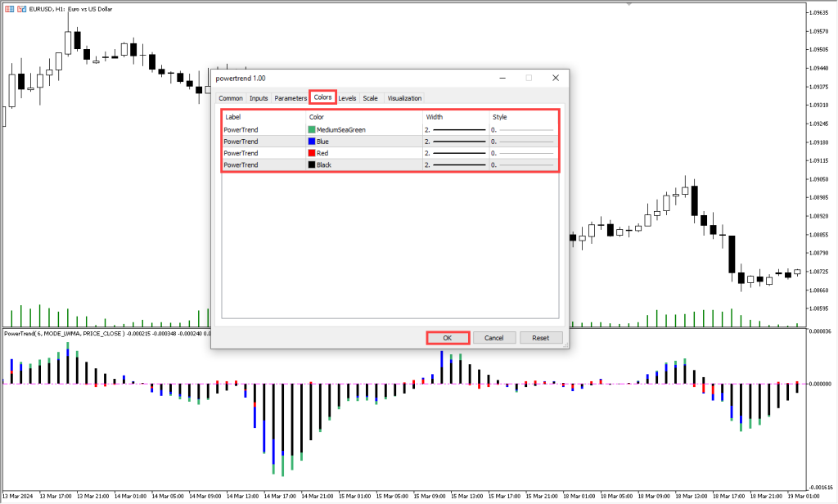Minimize the powertrend dialog window
The width and height of the screenshot is (838, 504).
click(502, 78)
